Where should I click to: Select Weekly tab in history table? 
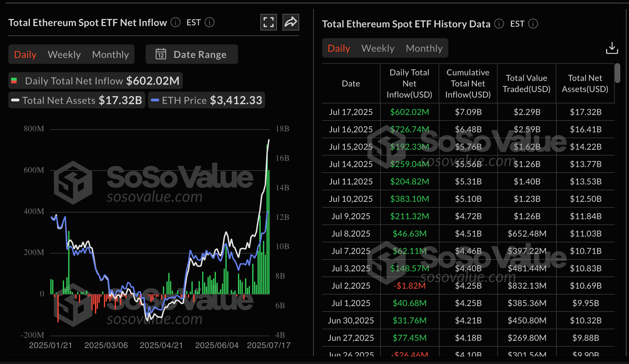378,48
